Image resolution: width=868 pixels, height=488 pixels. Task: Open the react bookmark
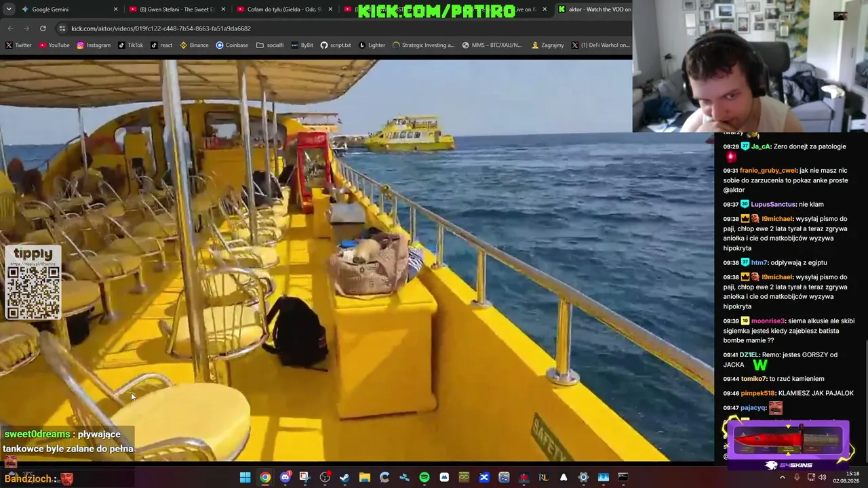point(161,45)
